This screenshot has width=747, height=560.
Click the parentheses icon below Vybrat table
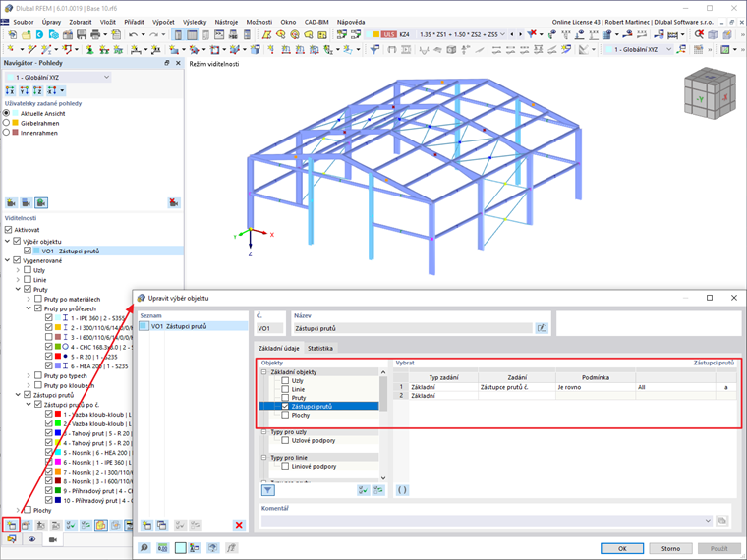click(x=402, y=490)
